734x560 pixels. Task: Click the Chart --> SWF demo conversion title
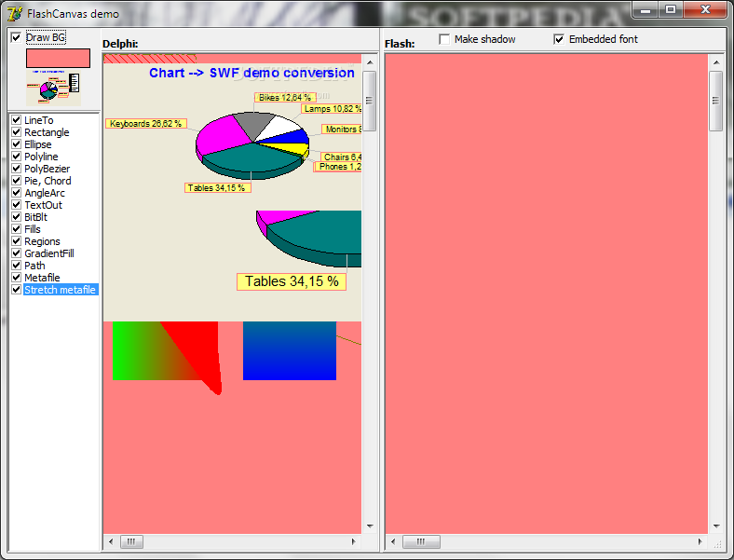pos(251,73)
